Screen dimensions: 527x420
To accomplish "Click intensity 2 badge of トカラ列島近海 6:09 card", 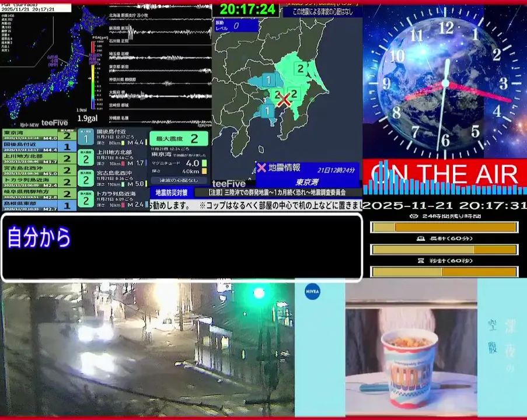I will coord(86,199).
